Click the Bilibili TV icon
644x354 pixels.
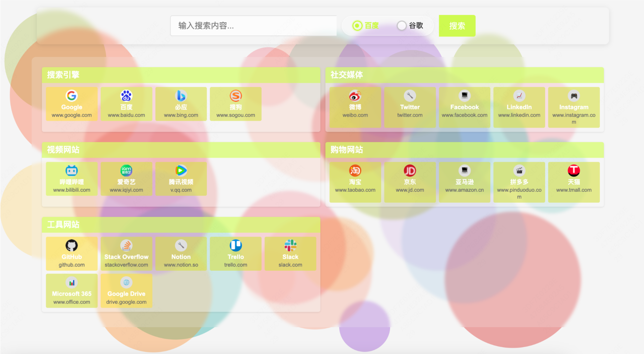[x=72, y=171]
